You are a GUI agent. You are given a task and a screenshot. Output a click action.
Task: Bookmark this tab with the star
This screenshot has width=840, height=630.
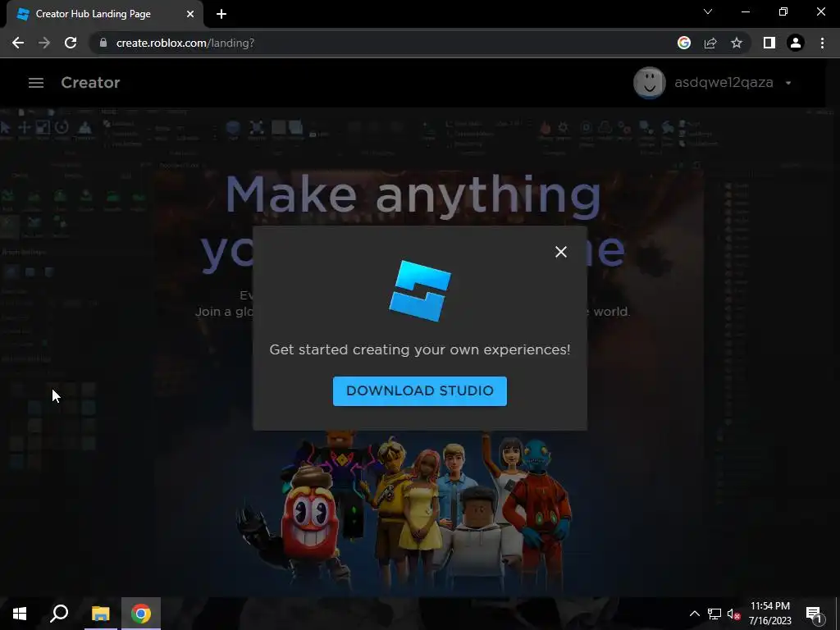tap(737, 43)
